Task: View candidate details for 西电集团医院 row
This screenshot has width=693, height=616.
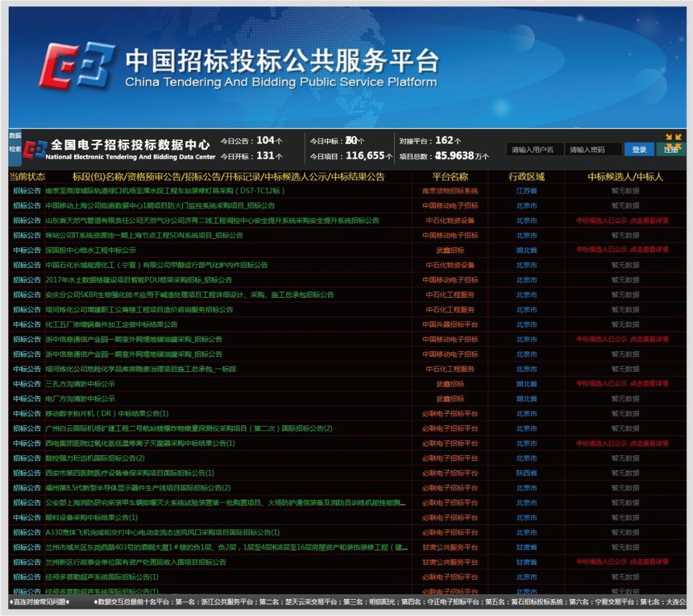Action: 623,443
